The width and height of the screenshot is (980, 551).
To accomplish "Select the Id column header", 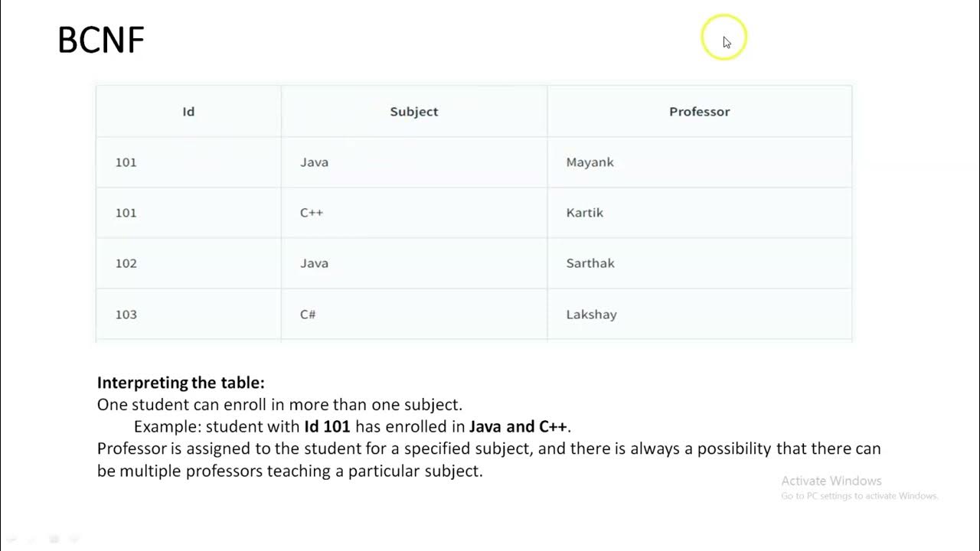I will [188, 112].
